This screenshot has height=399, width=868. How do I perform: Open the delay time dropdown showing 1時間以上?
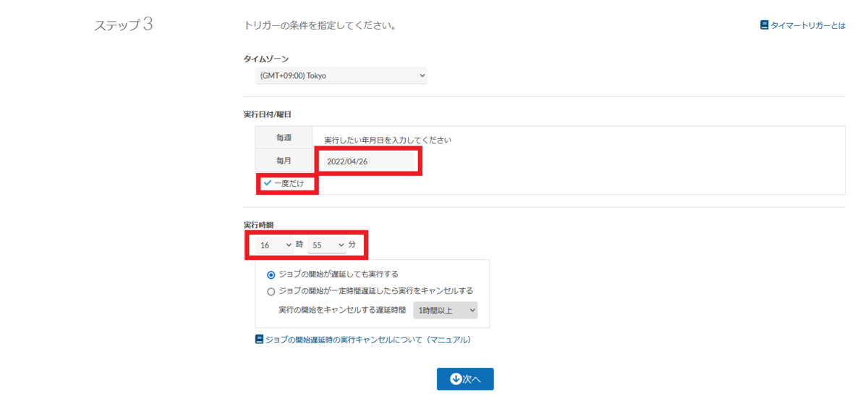[x=446, y=310]
